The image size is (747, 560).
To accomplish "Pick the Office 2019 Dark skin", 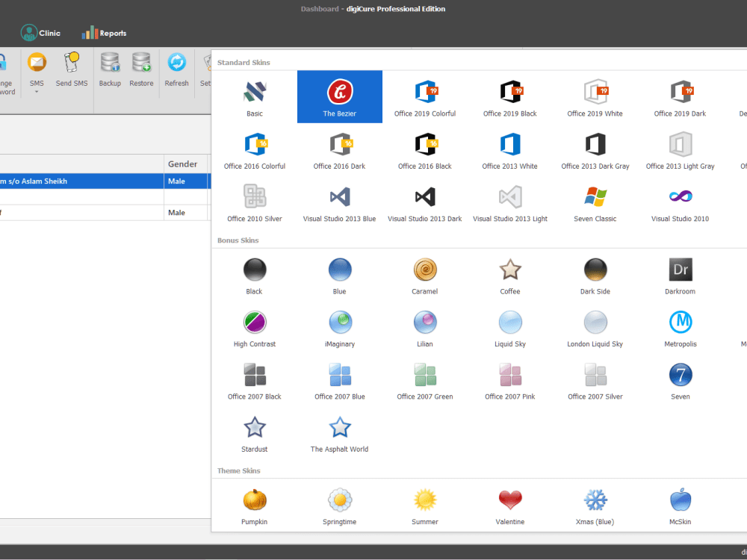I will pos(680,97).
